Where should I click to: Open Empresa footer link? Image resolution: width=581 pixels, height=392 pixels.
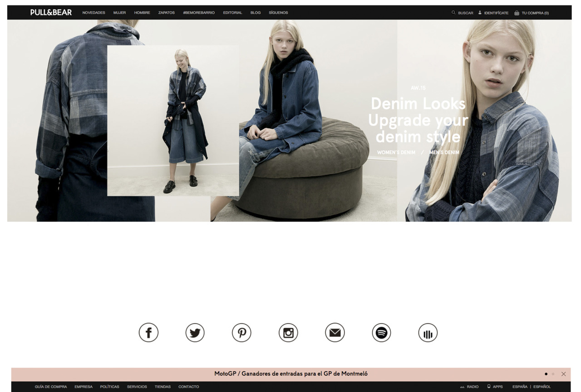[84, 387]
